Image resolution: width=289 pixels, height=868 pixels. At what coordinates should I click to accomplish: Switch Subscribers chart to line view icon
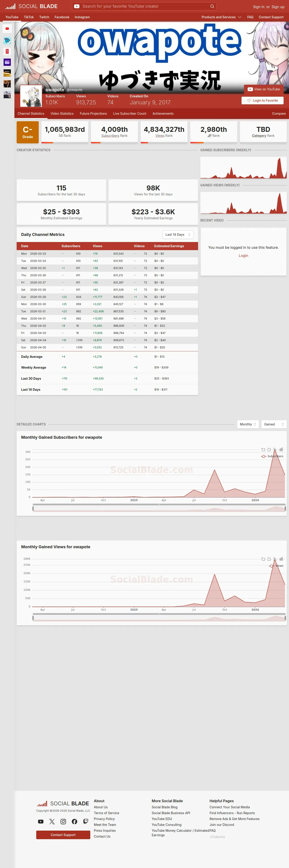(275, 450)
